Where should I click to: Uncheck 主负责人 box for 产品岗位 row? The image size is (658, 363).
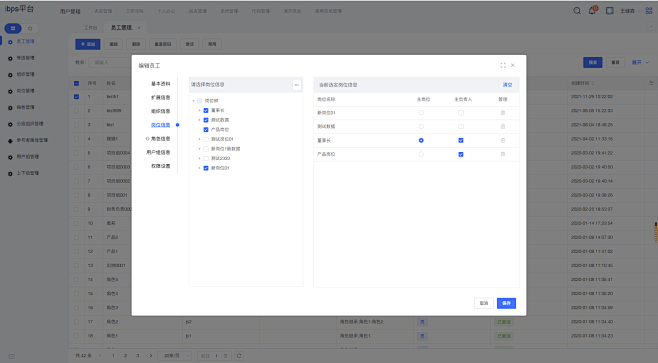(461, 154)
